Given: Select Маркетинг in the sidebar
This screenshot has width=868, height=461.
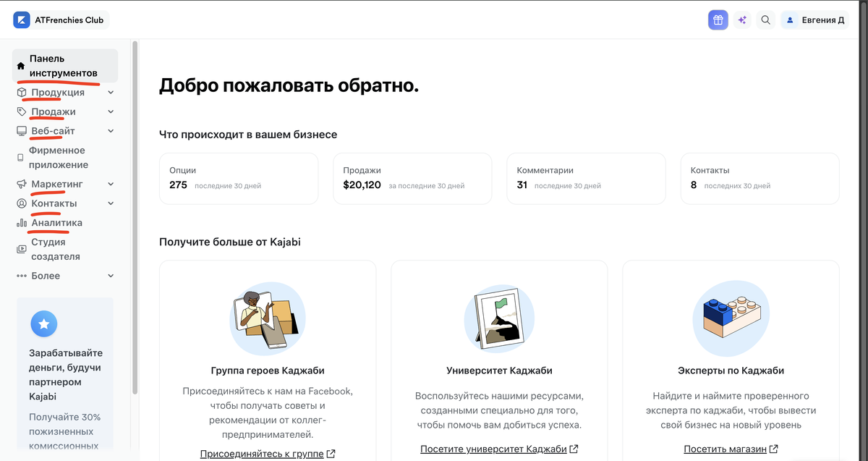Looking at the screenshot, I should [x=57, y=185].
